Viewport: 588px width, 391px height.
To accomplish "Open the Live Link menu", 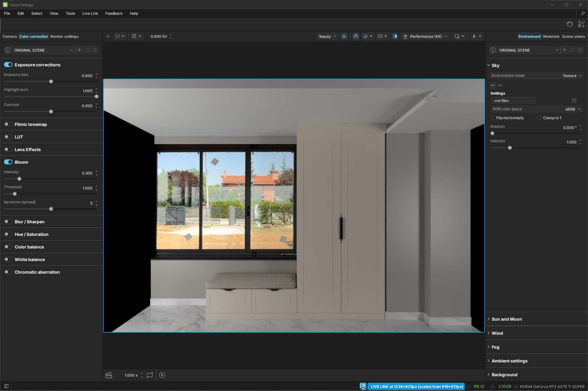I will (x=90, y=14).
